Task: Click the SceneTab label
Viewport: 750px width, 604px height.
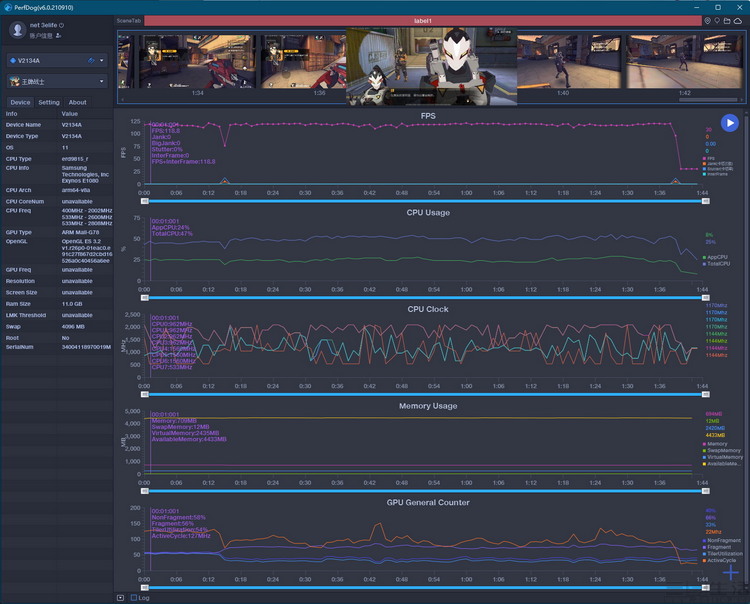Action: 129,21
